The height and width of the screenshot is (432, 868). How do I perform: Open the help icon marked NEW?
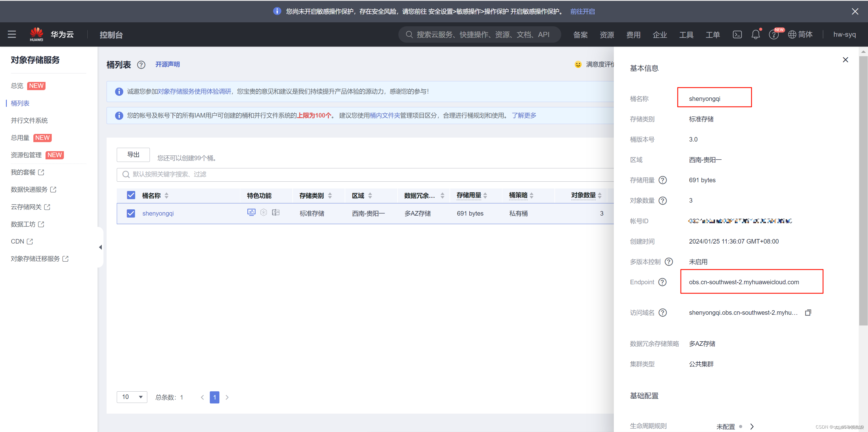pos(773,35)
